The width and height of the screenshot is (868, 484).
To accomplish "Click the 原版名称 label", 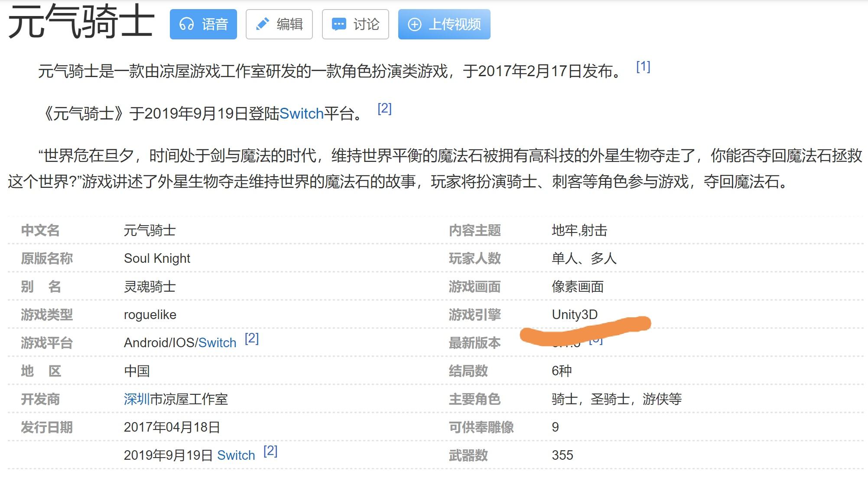I will 47,258.
